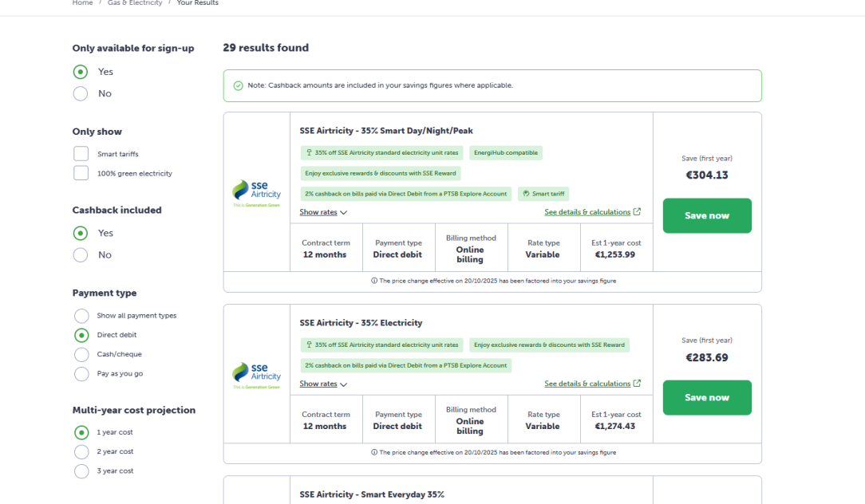Click EnergiHub compatible tag
Screen dimensions: 865x504
(506, 153)
